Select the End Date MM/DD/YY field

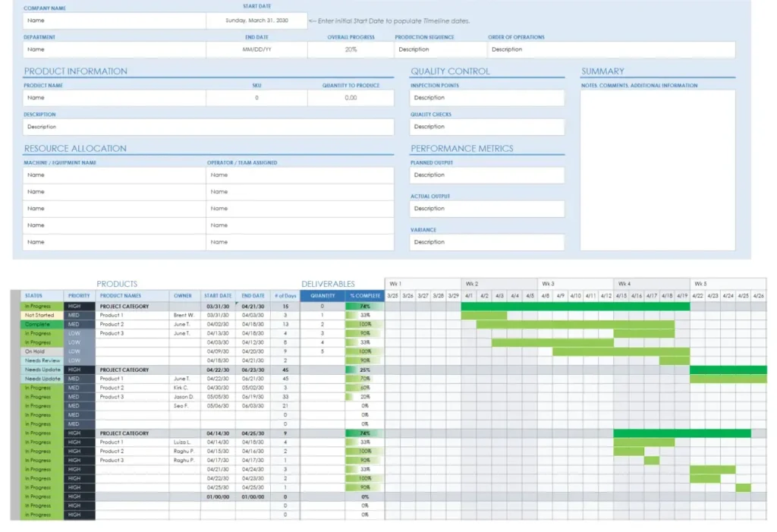coord(256,49)
